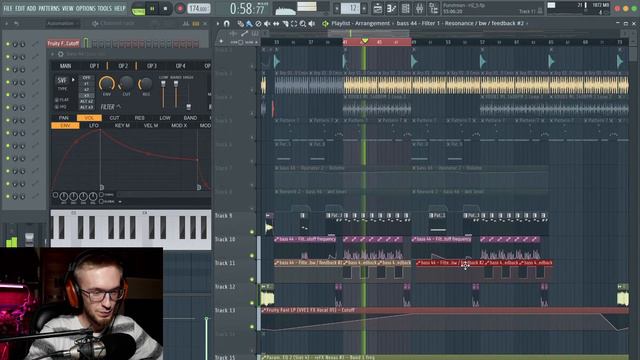This screenshot has width=640, height=360.
Task: Open the Playlist view icon in top toolbar
Action: coord(378,8)
